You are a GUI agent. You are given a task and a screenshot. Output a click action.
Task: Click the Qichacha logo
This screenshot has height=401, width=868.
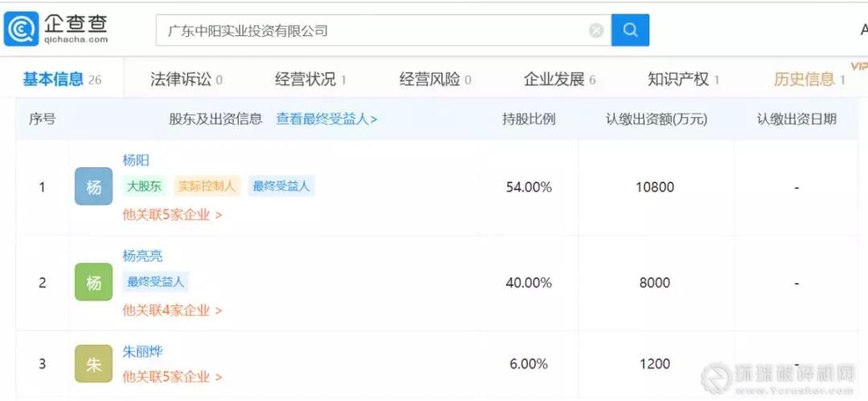tap(56, 29)
